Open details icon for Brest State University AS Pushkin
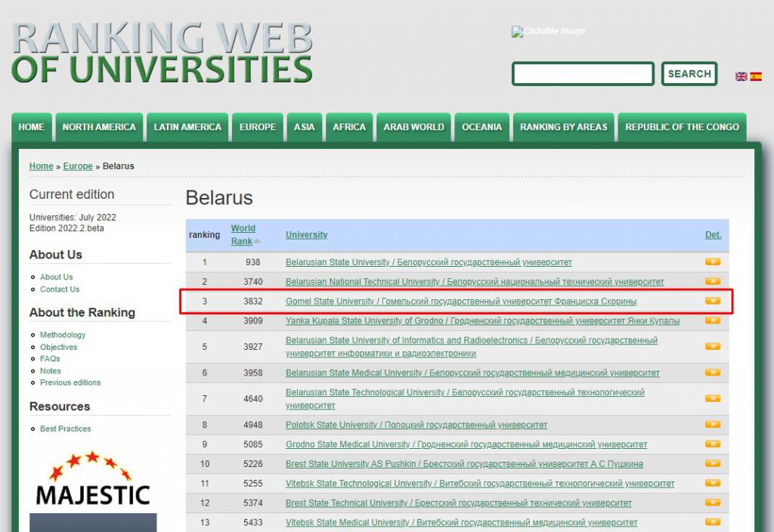 [x=712, y=463]
